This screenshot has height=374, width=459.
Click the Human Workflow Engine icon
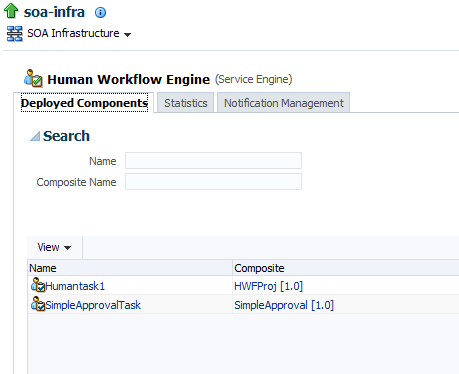tap(33, 78)
